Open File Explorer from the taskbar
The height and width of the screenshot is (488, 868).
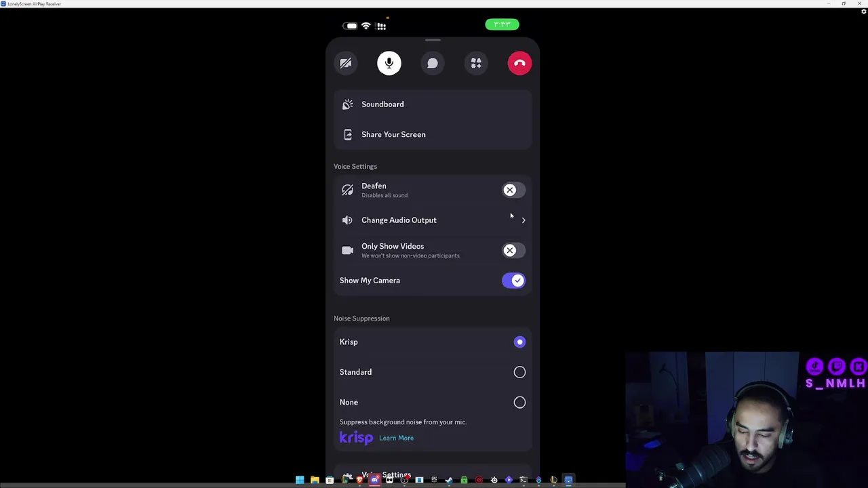click(315, 480)
